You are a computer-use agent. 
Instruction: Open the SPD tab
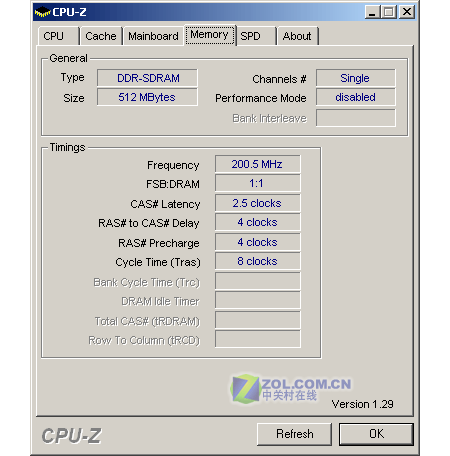click(x=256, y=36)
